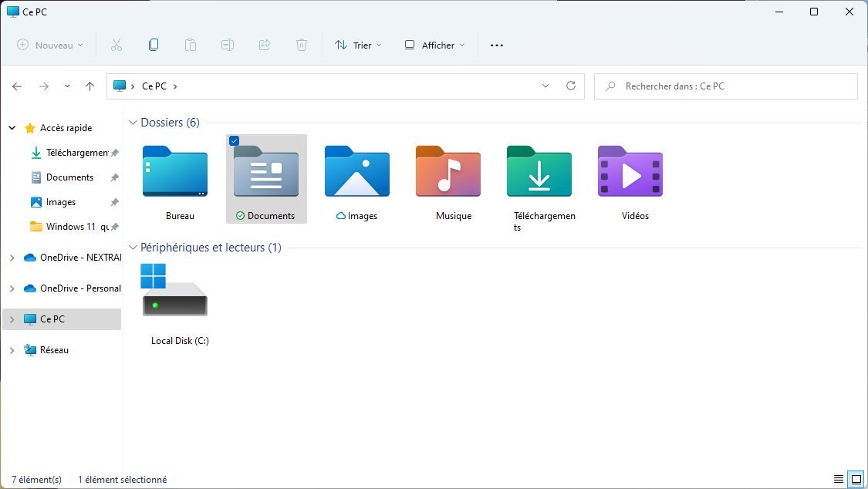Open the Afficher view dropdown
The image size is (868, 489).
434,46
